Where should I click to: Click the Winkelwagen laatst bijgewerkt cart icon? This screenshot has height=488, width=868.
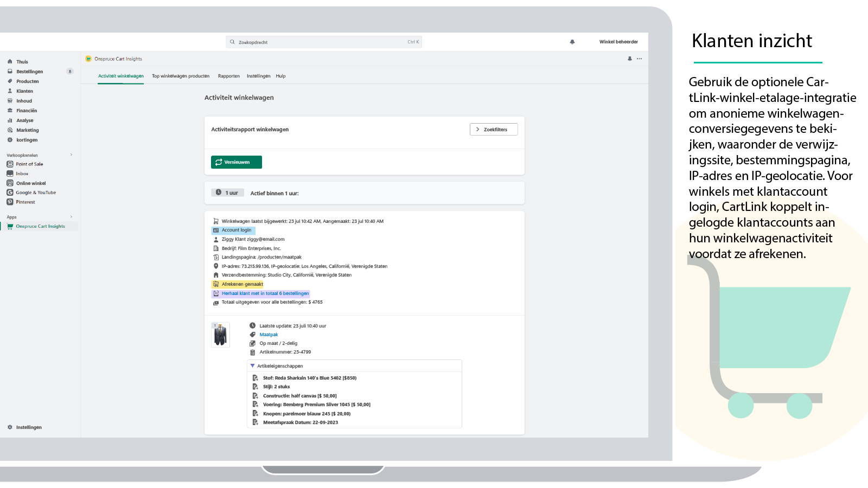(x=216, y=221)
